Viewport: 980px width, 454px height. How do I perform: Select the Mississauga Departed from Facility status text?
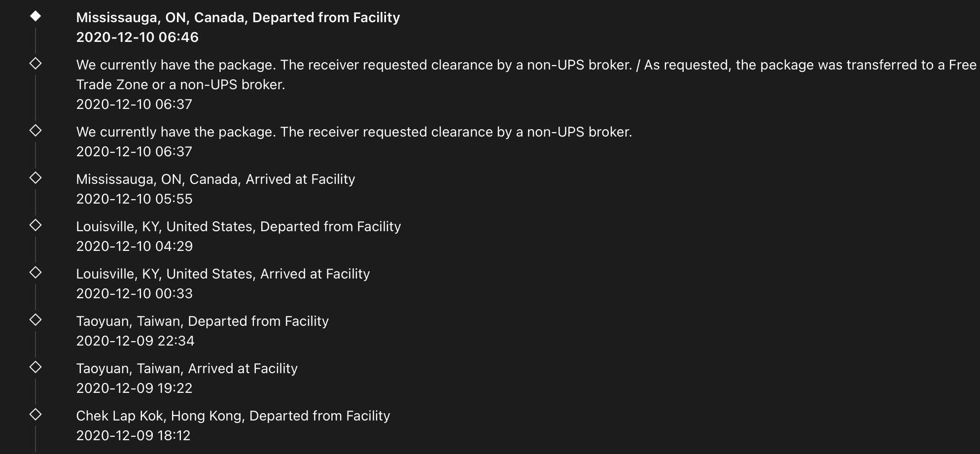238,18
